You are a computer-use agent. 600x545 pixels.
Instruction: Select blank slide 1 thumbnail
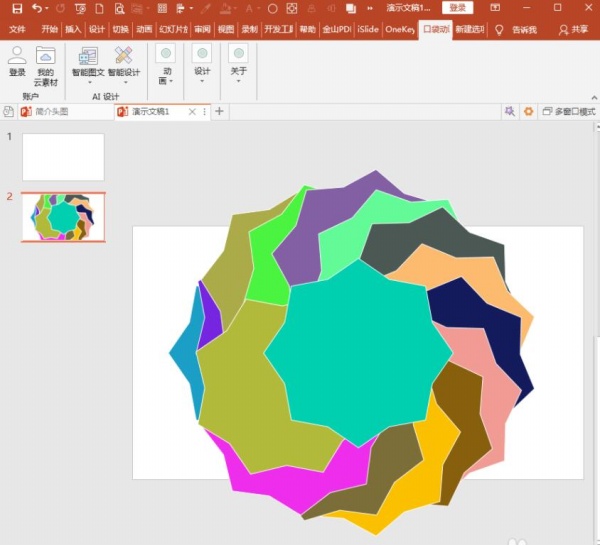(63, 157)
